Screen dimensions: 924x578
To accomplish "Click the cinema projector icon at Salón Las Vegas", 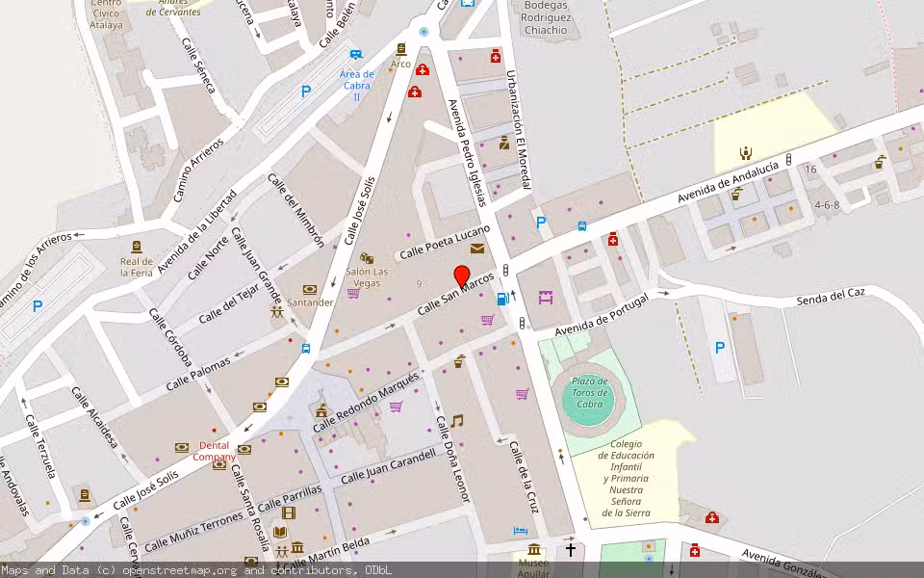I will 367,260.
